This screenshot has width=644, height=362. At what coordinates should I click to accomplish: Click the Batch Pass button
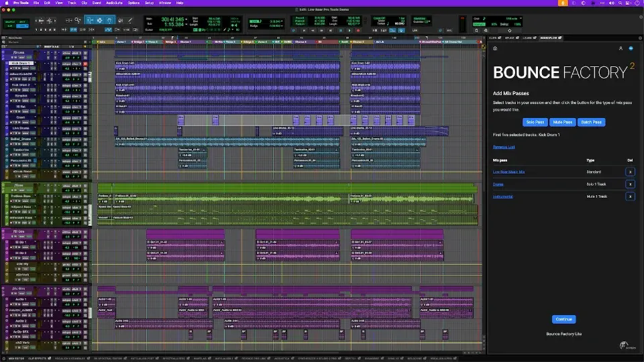(x=592, y=122)
